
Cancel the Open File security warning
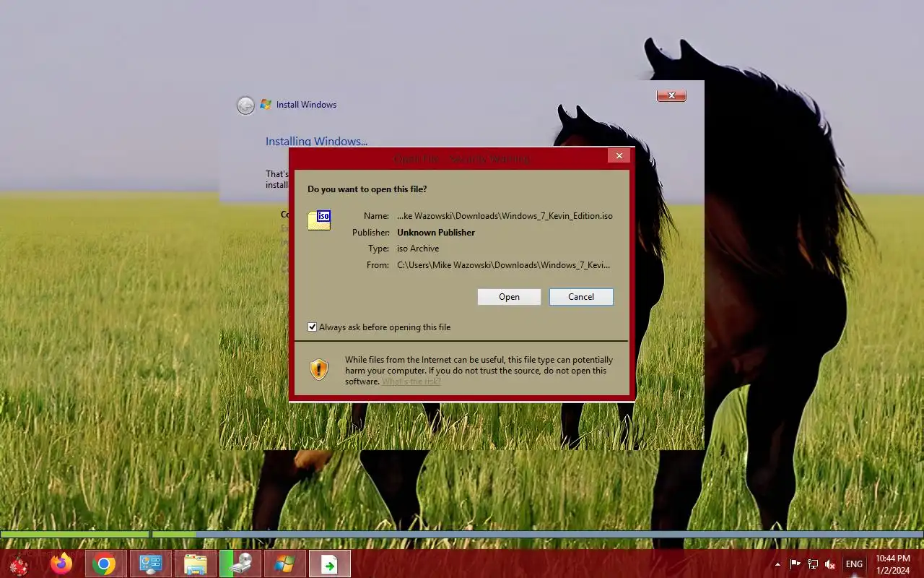[x=581, y=297]
